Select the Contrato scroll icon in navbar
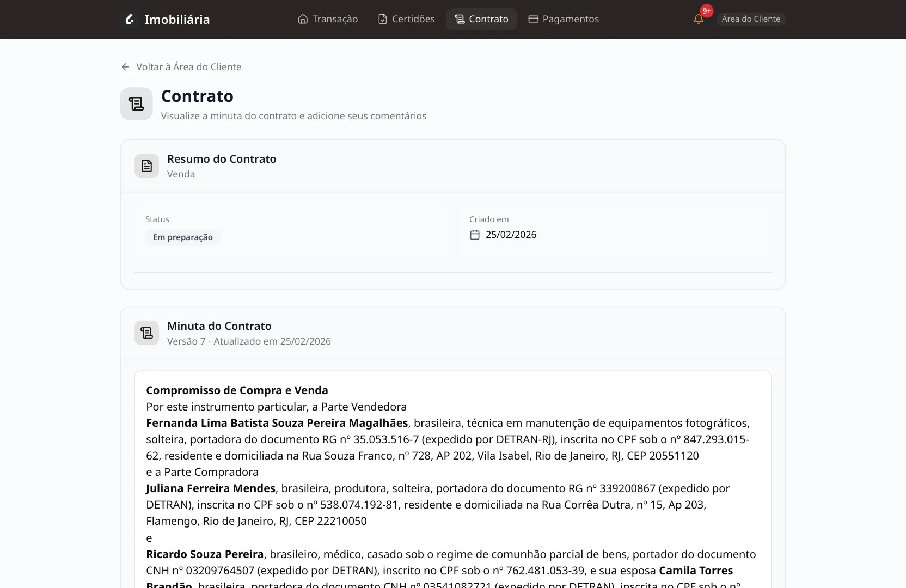 459,19
